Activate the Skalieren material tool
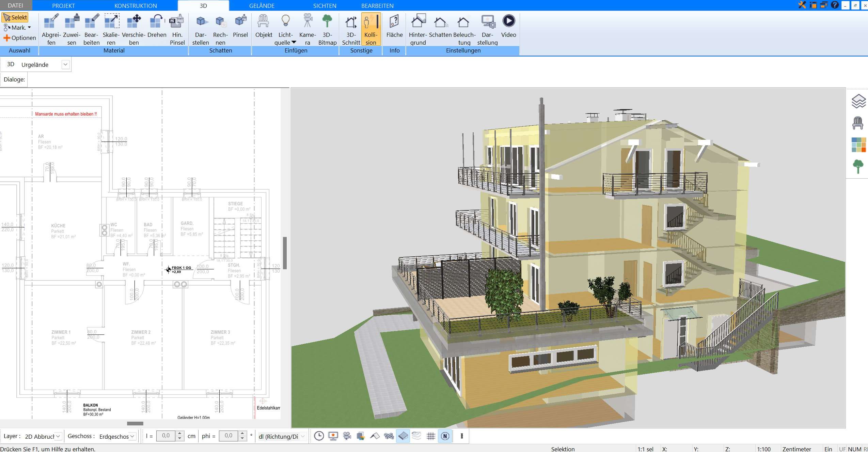868x452 pixels. coord(111,29)
